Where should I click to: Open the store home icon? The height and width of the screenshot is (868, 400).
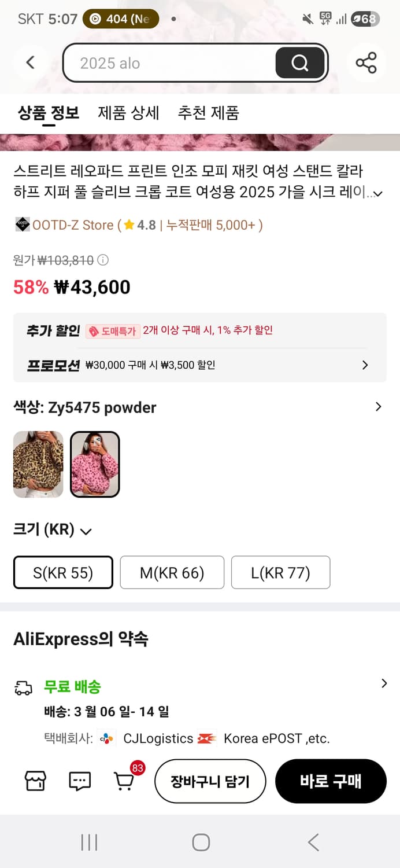tap(35, 781)
